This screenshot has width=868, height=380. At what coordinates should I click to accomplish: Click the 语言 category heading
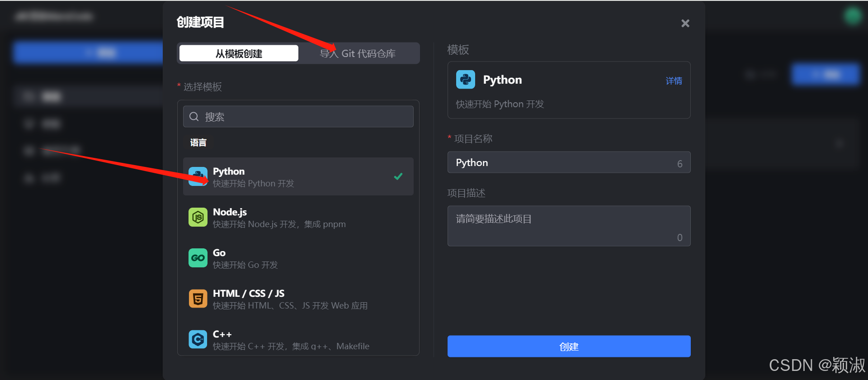[198, 142]
